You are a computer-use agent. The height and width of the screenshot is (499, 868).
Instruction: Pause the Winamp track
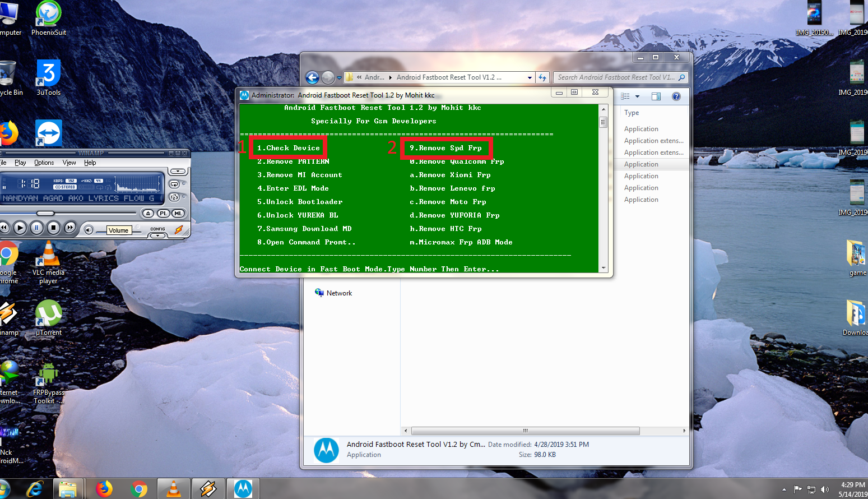point(36,228)
